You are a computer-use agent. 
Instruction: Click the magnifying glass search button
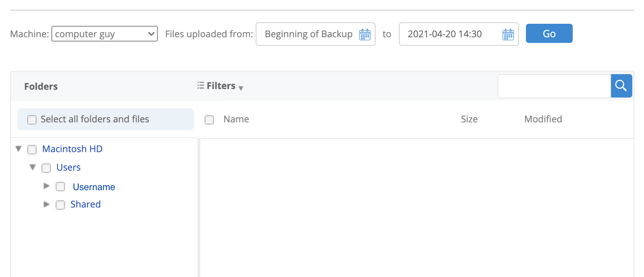[621, 86]
